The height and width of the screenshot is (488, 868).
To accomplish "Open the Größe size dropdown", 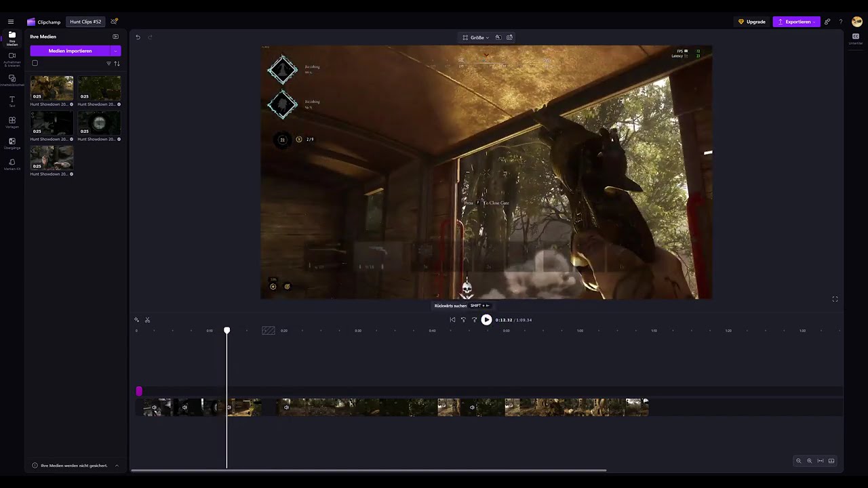I will pyautogui.click(x=475, y=37).
